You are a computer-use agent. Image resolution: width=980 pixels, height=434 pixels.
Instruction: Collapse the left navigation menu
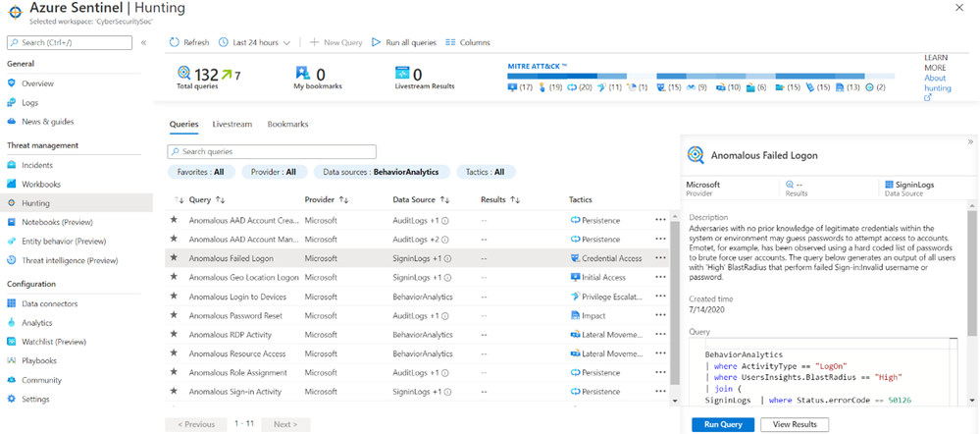[143, 42]
